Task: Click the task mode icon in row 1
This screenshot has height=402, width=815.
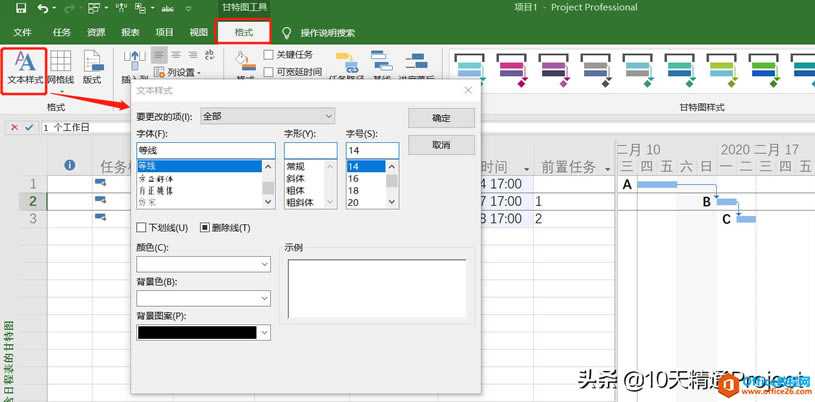Action: (x=100, y=183)
